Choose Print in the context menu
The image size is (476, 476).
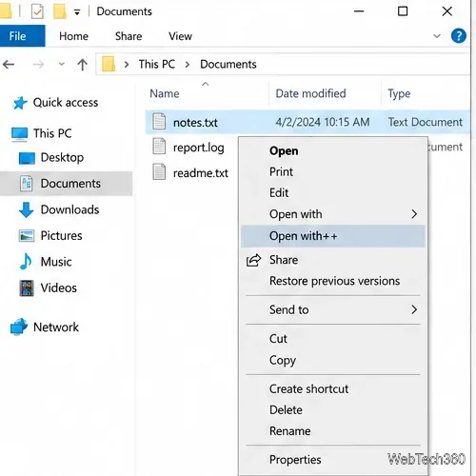333,171
